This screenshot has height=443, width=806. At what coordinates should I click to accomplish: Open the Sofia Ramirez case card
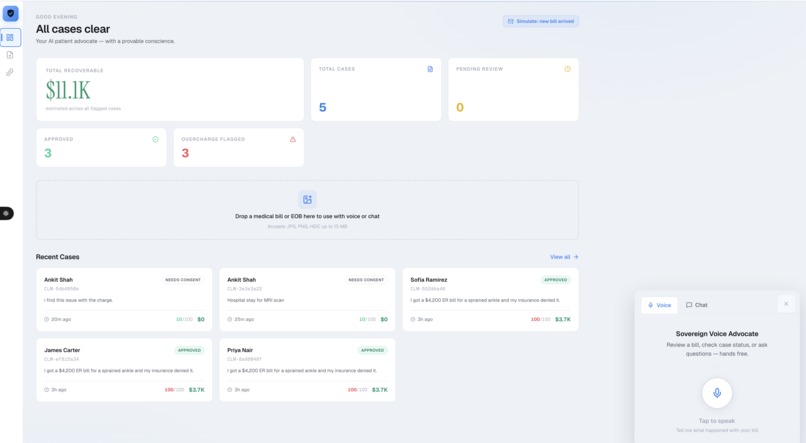490,299
